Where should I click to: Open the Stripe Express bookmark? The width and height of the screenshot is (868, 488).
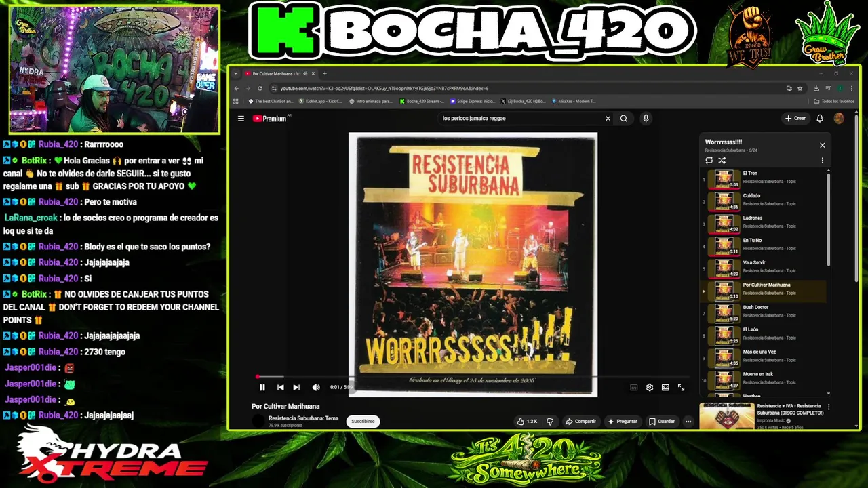(x=472, y=101)
